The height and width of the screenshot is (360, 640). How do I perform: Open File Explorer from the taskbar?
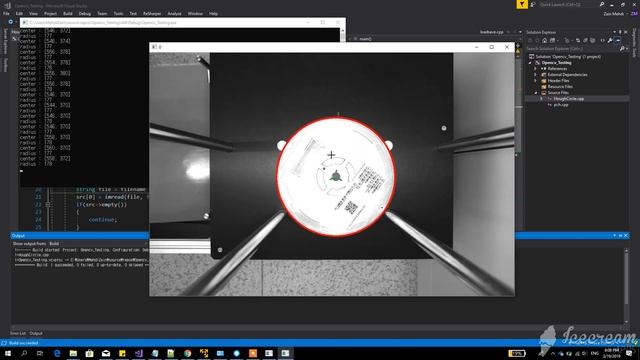(x=73, y=353)
